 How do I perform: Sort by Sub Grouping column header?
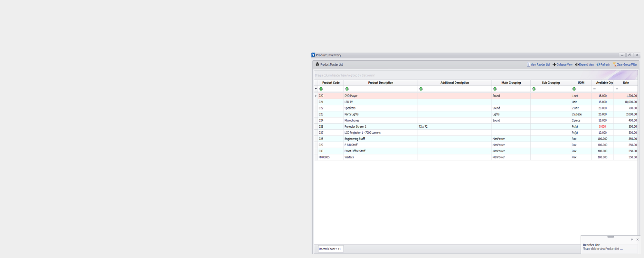pos(551,83)
